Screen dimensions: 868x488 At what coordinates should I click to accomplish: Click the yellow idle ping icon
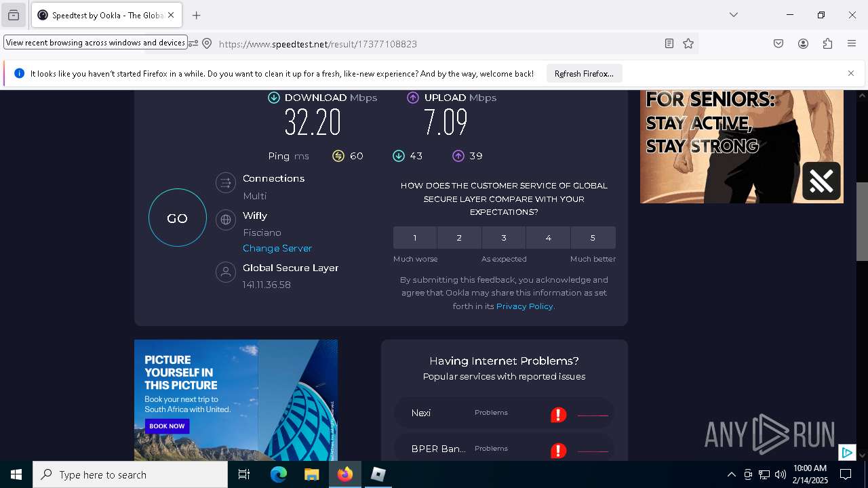[x=338, y=156]
